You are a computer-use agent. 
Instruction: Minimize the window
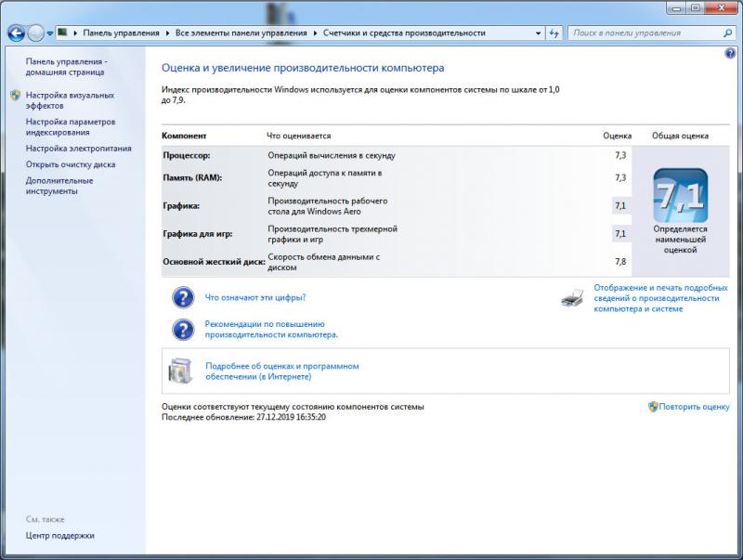point(676,8)
